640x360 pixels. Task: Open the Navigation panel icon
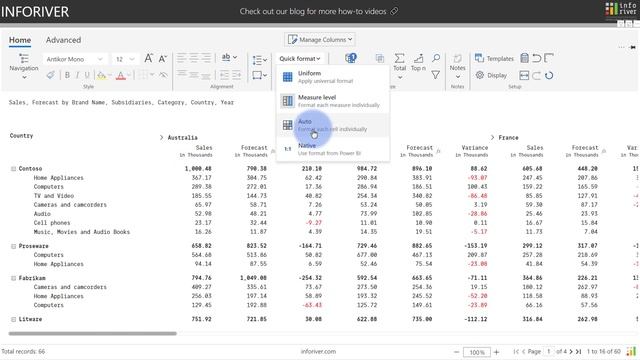24,58
